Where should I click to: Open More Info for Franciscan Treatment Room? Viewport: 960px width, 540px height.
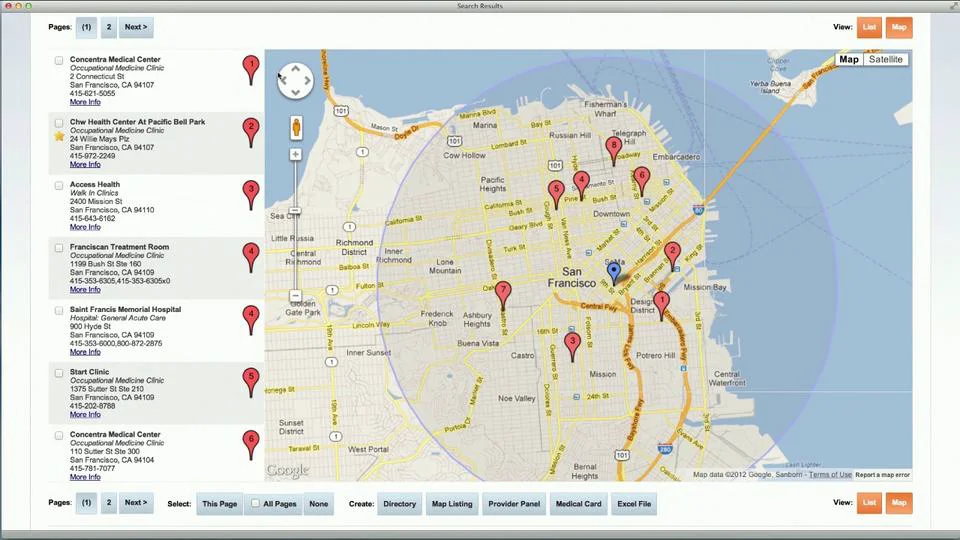pos(85,290)
